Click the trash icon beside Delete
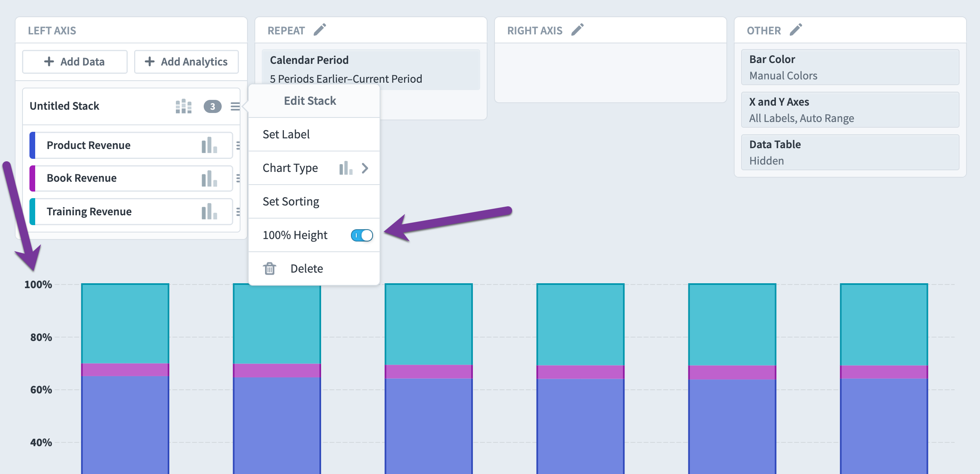Screen dimensions: 980x474 pos(270,269)
